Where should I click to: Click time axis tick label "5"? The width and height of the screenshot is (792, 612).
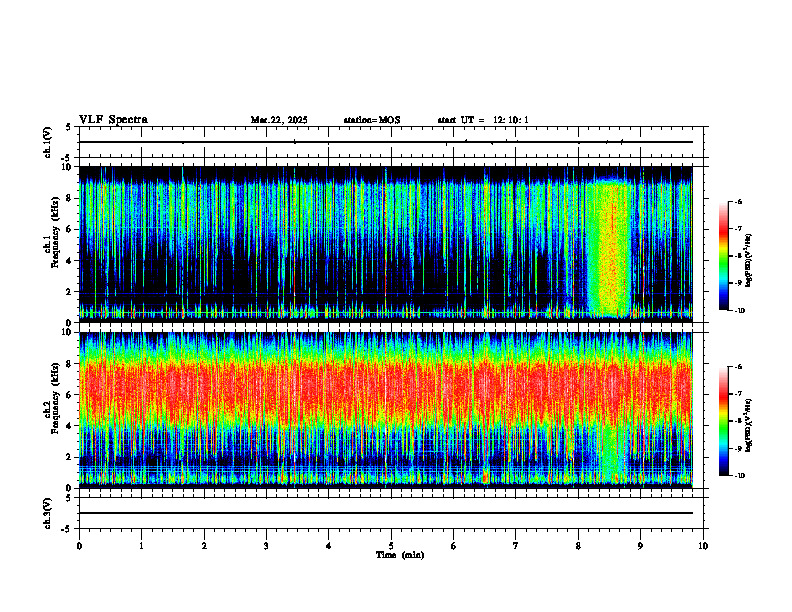(x=391, y=546)
